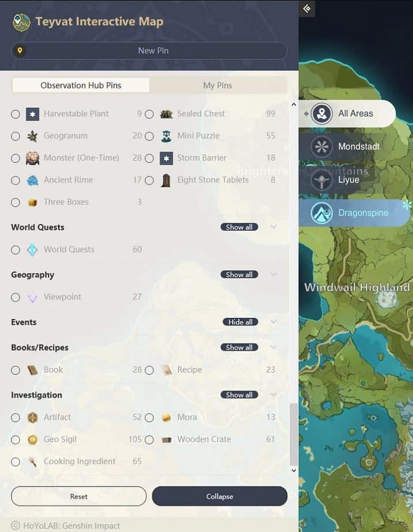
Task: Select the Three Boxes radio button
Action: 16,203
